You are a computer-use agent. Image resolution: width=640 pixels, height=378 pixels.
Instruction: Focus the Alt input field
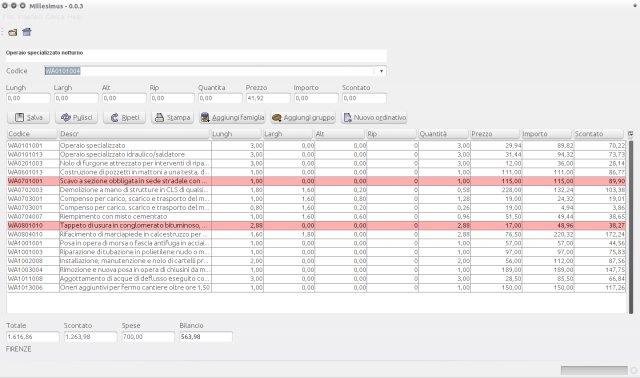124,98
